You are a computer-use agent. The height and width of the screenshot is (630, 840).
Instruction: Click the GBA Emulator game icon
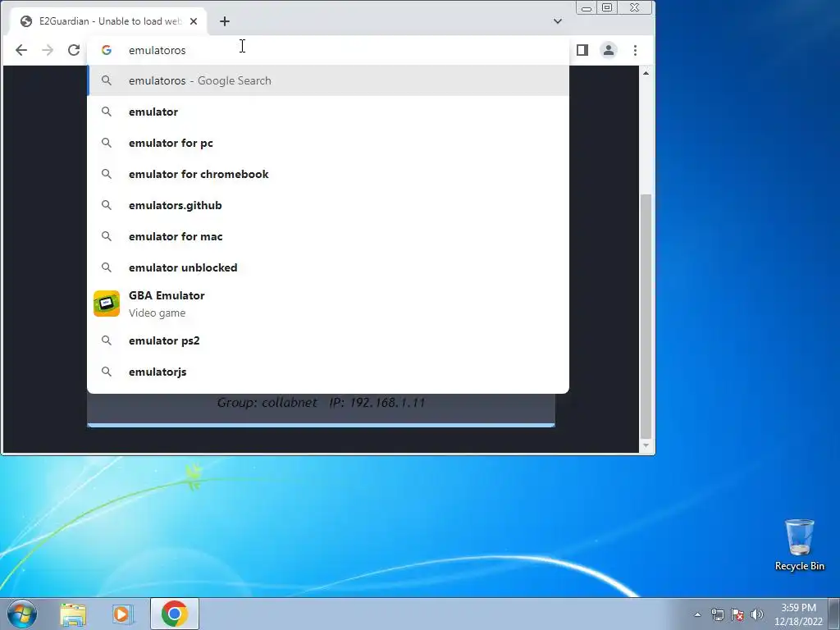107,304
